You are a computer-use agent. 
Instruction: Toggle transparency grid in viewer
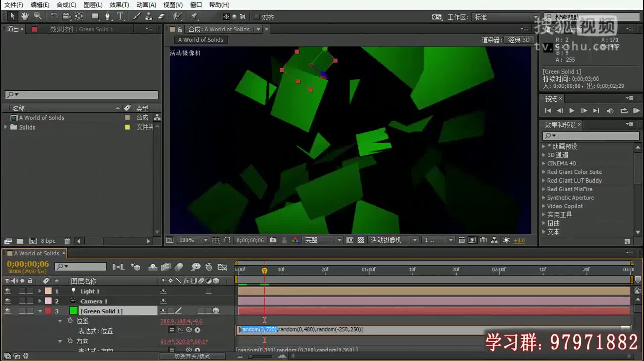[361, 240]
